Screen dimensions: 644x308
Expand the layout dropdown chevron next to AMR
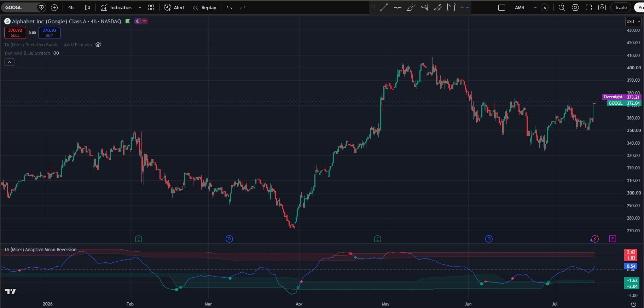coord(535,7)
